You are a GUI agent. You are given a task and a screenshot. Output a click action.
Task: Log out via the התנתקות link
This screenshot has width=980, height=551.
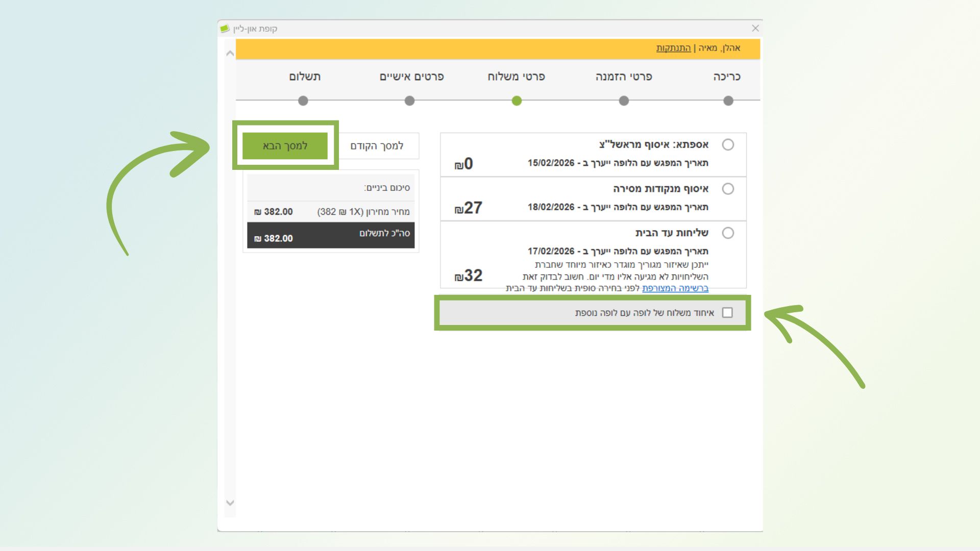[x=673, y=48]
